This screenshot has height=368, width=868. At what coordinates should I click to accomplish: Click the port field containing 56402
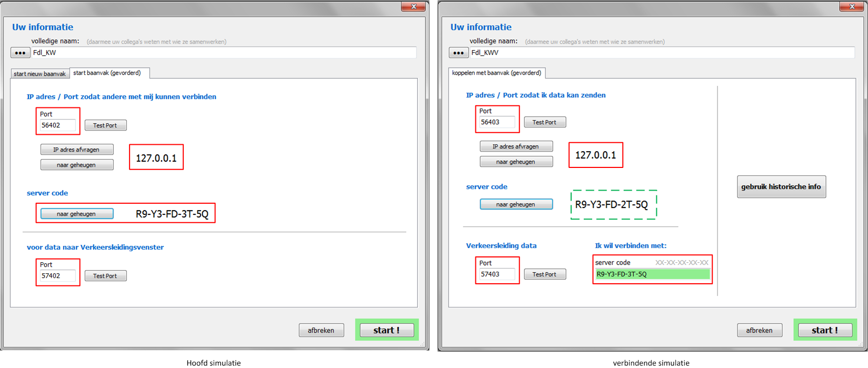coord(57,125)
